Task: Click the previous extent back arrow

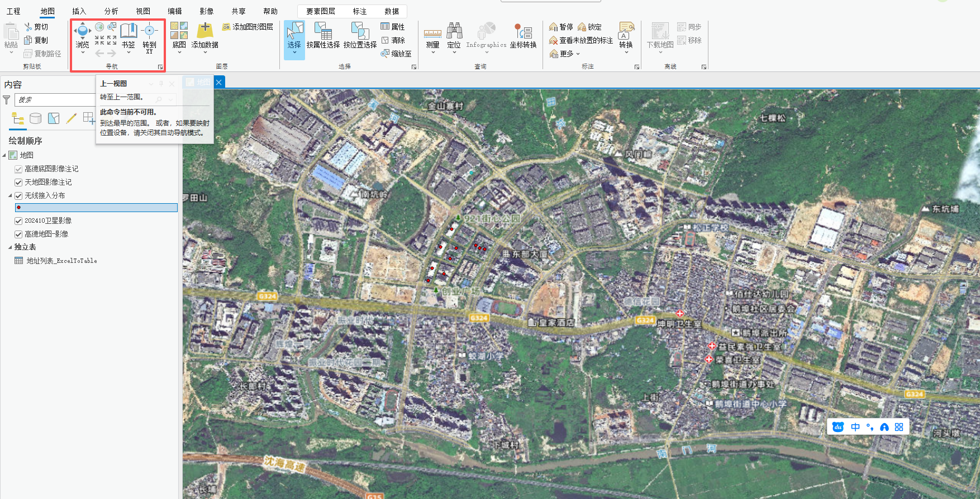Action: click(99, 54)
